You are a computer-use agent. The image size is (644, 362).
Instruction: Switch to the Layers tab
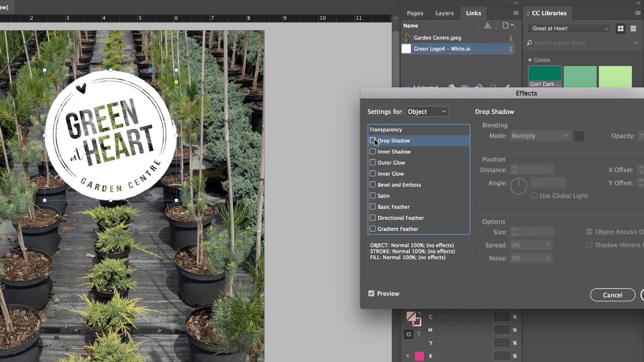444,13
